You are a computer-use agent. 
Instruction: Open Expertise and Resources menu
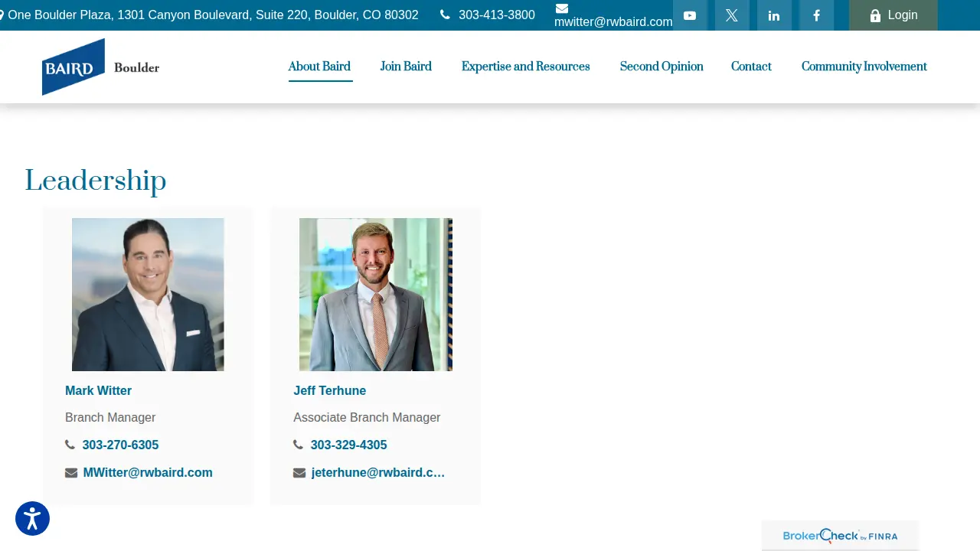(x=525, y=67)
